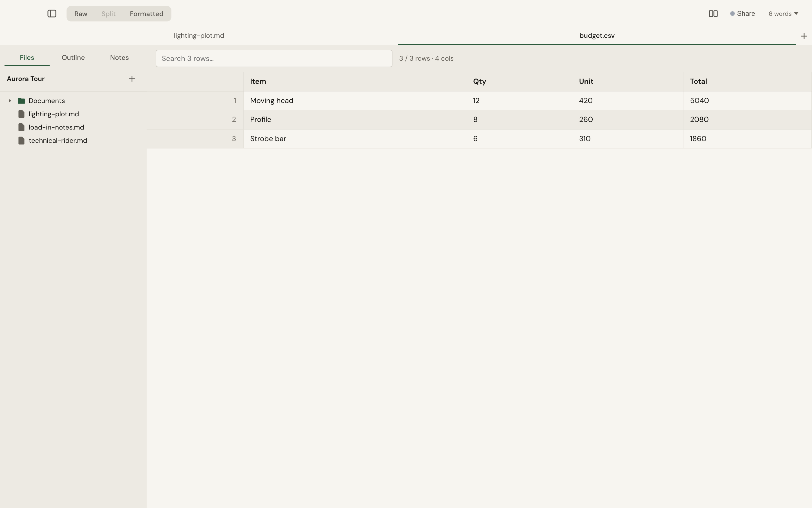Open technical-rider.md in the file tree
Image resolution: width=812 pixels, height=508 pixels.
click(x=58, y=141)
